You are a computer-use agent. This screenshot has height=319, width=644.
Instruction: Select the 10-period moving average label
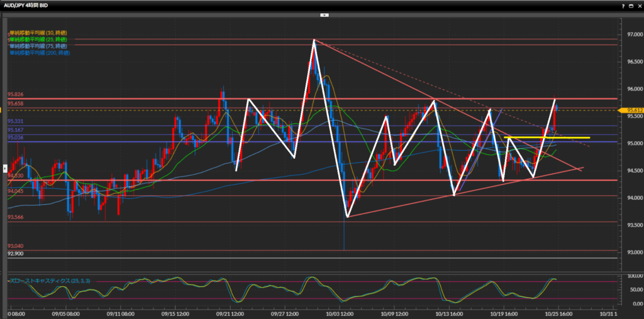[38, 33]
